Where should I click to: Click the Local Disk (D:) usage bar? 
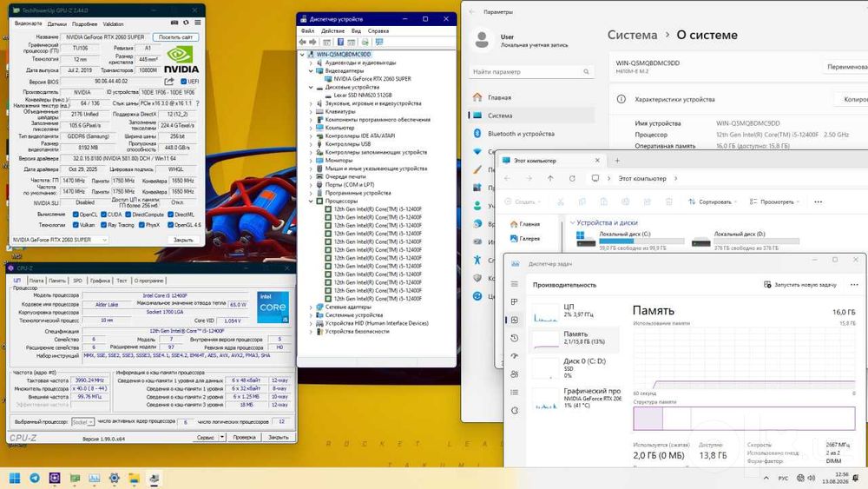[757, 241]
